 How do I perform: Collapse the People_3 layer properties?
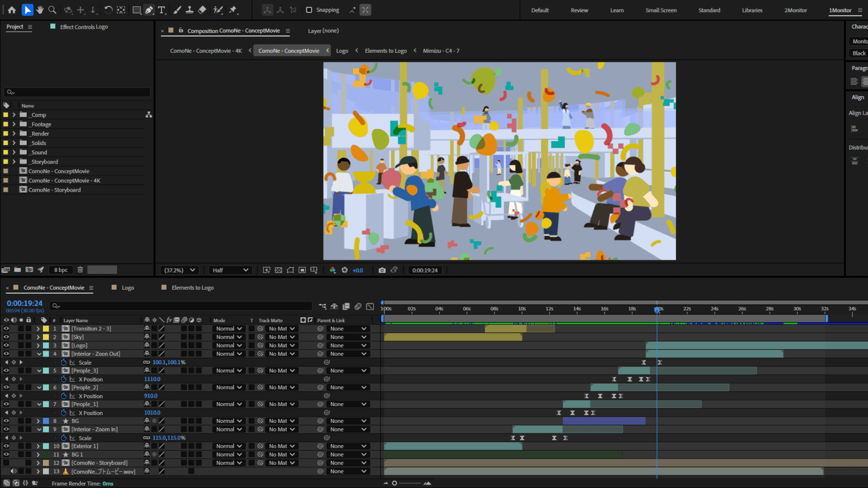[39, 371]
